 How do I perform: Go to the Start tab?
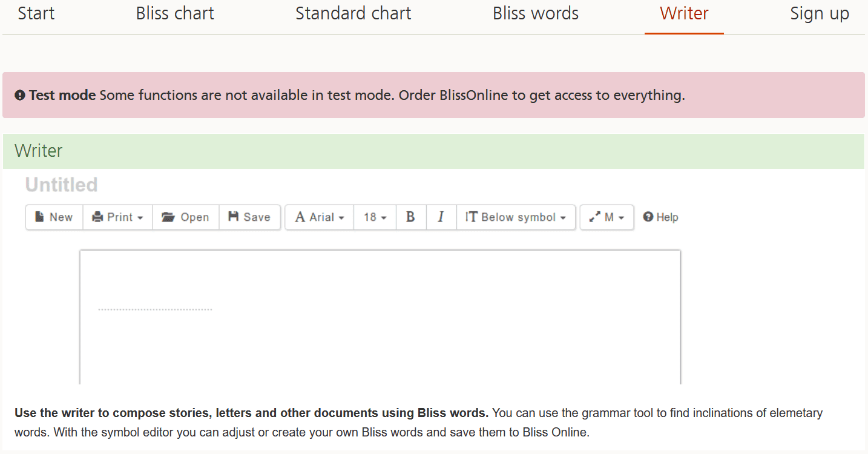click(x=36, y=14)
